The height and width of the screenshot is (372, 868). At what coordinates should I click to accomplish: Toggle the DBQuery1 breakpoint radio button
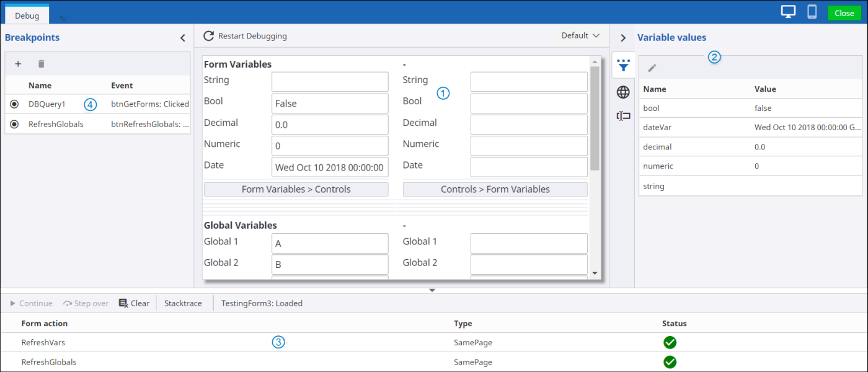pyautogui.click(x=14, y=104)
